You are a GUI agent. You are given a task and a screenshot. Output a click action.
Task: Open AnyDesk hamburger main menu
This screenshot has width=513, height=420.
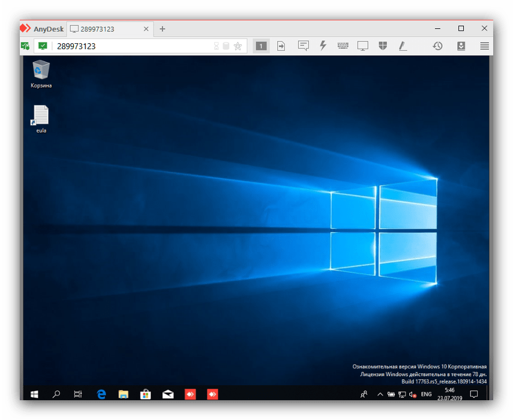pos(484,46)
